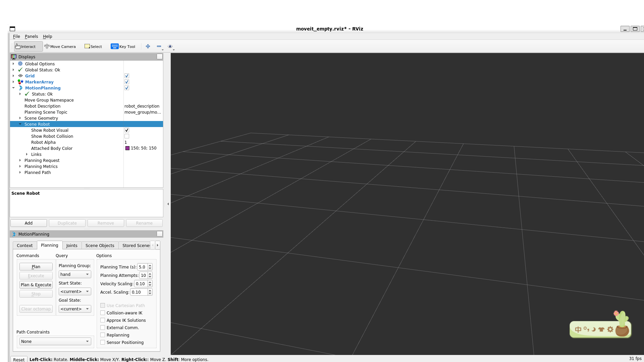Click the Plan button

tap(36, 266)
